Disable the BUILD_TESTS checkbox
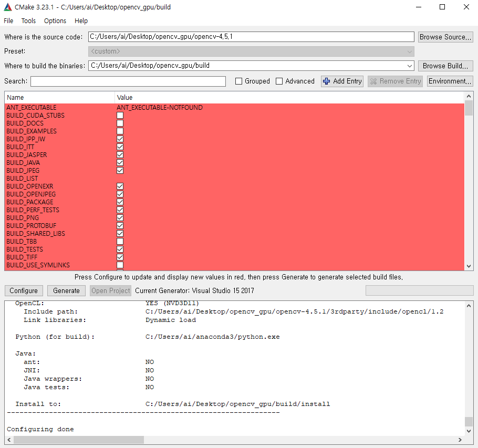 tap(120, 249)
